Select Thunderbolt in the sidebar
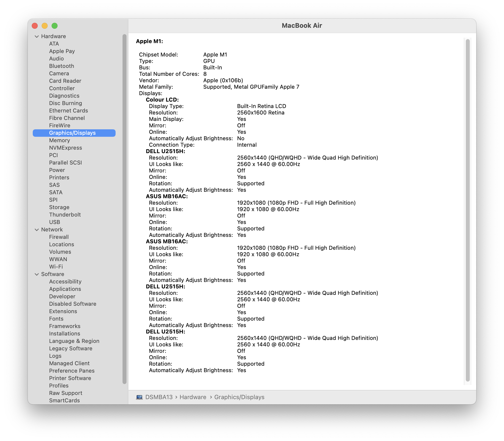The height and width of the screenshot is (441, 504). tap(65, 215)
